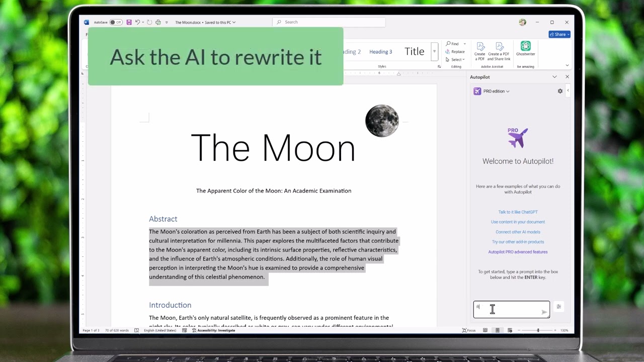Open Autopilot settings gear
The height and width of the screenshot is (362, 644).
click(x=560, y=91)
